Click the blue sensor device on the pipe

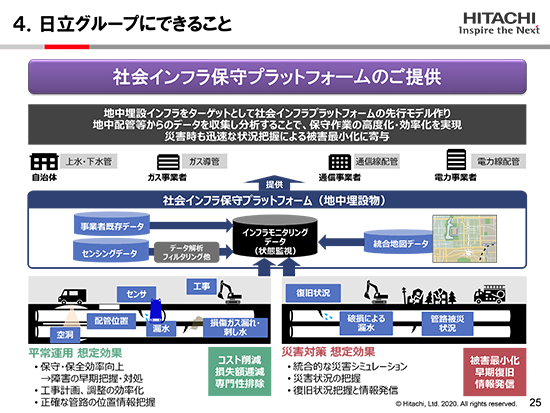pos(156,310)
